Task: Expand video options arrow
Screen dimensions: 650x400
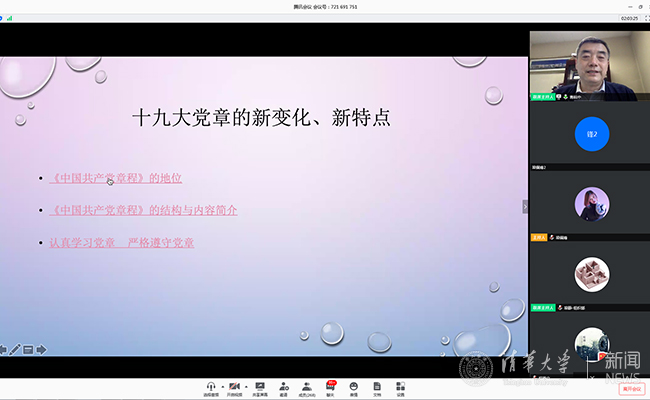Action: 245,385
